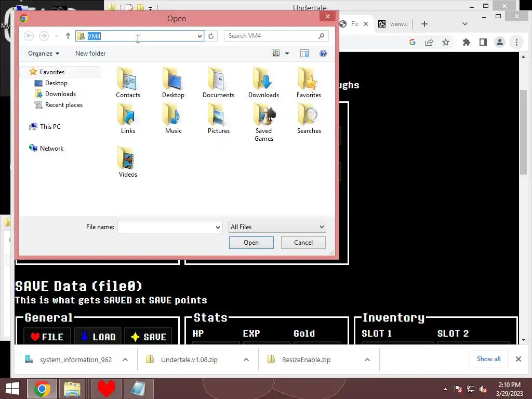Viewport: 532px width, 399px height.
Task: Click the Google icon in address bar
Action: coord(412,42)
